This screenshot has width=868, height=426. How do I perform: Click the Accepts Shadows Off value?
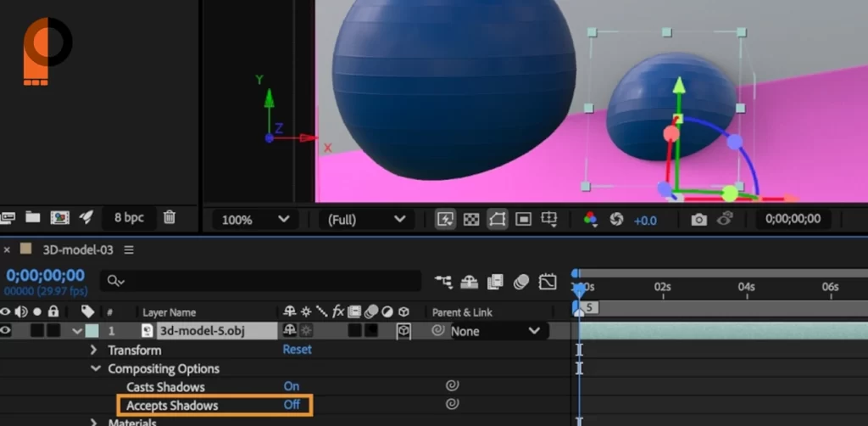point(292,405)
